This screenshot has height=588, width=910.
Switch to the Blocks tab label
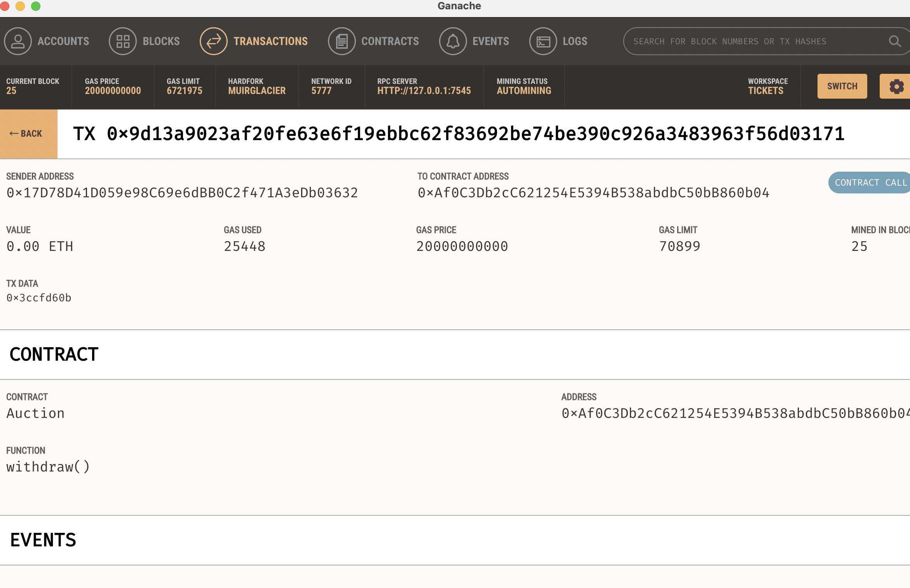[161, 41]
